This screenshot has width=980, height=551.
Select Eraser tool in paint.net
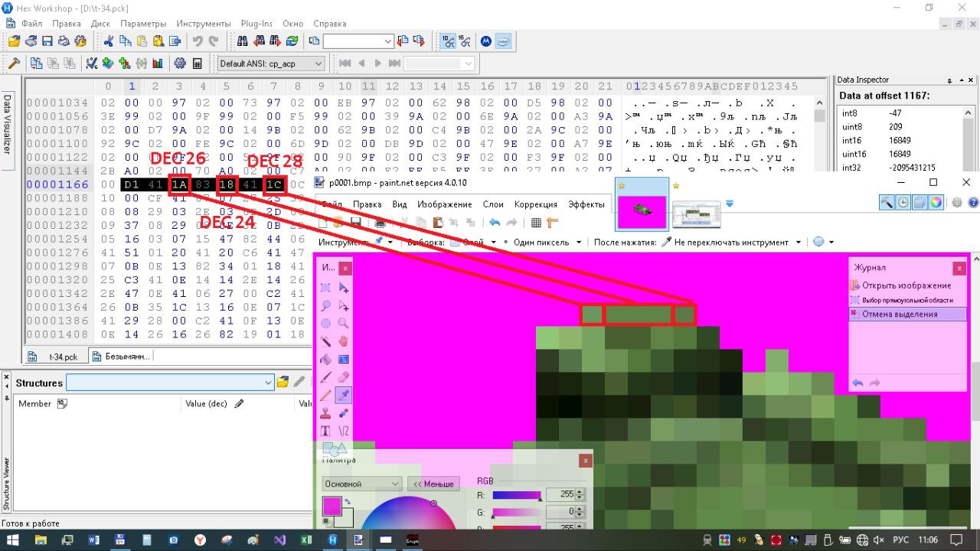tap(344, 377)
